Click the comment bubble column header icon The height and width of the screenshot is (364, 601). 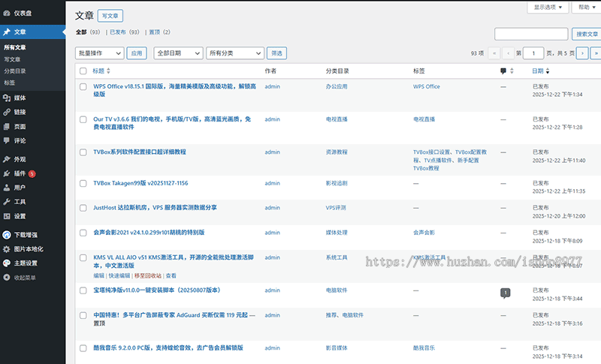click(503, 71)
